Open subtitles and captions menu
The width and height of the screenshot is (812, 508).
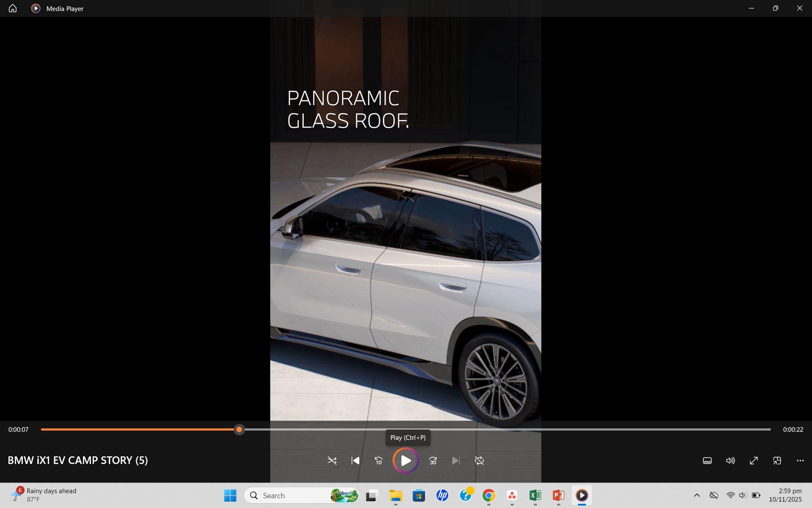click(707, 461)
